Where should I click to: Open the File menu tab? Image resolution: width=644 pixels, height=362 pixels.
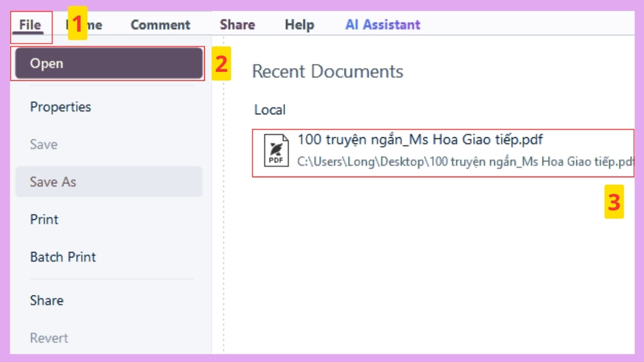click(x=30, y=25)
